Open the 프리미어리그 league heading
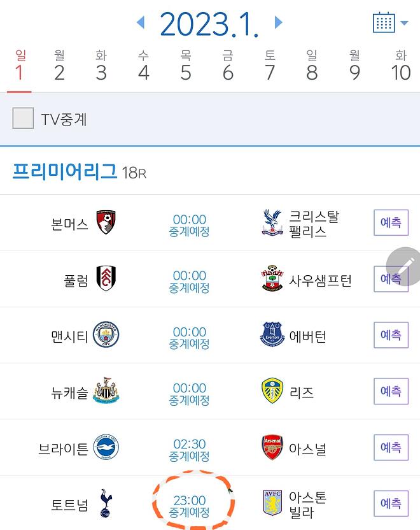This screenshot has width=420, height=530. point(65,171)
